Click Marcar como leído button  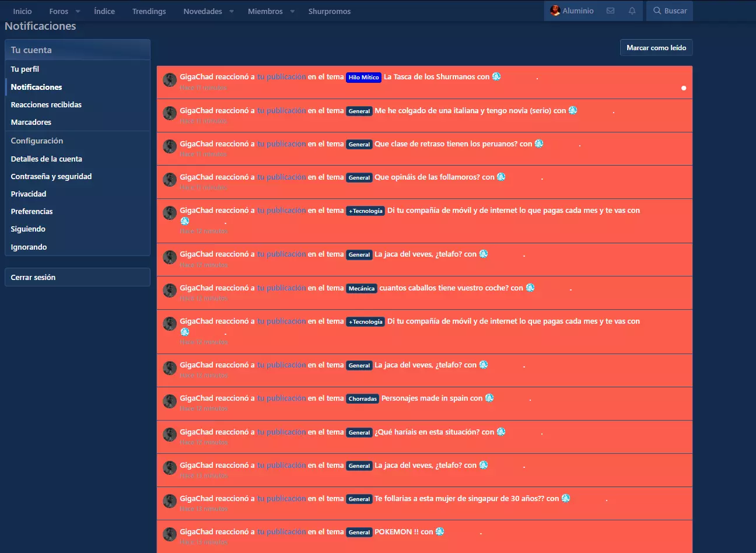point(656,48)
